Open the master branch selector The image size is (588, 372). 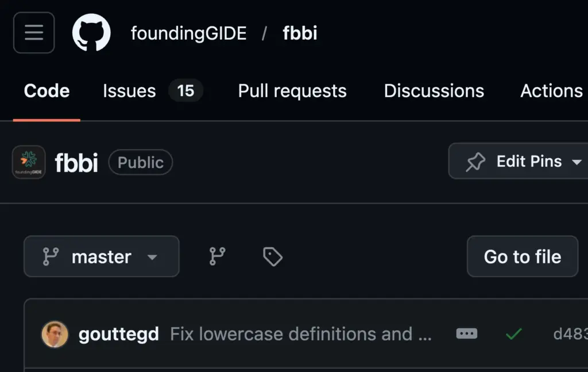tap(101, 257)
